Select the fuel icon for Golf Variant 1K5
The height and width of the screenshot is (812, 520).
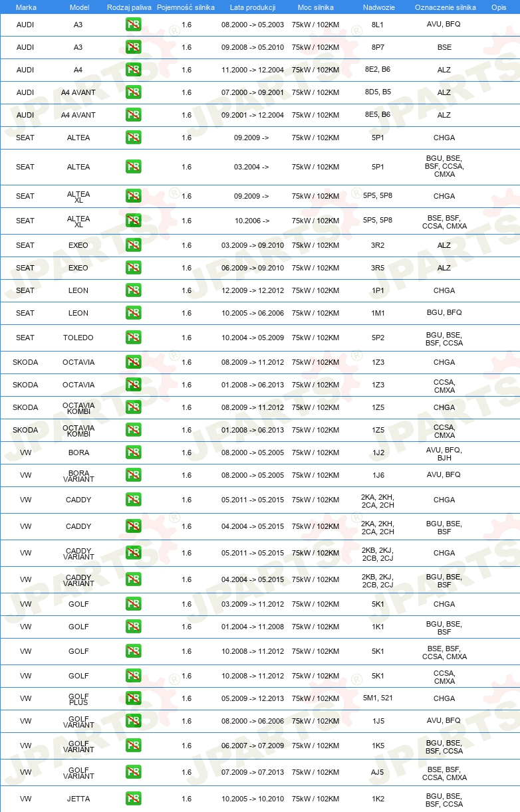(x=133, y=746)
